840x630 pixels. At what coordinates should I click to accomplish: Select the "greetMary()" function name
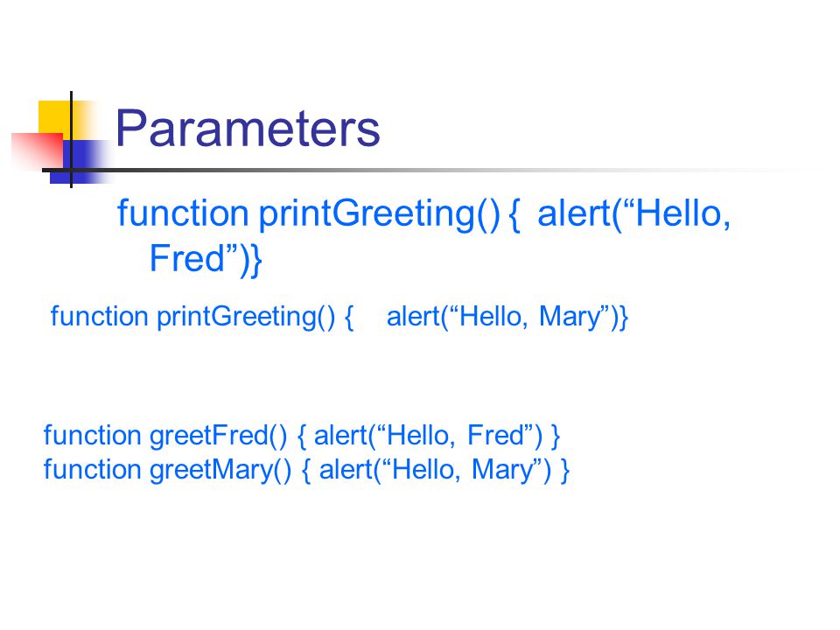click(220, 471)
